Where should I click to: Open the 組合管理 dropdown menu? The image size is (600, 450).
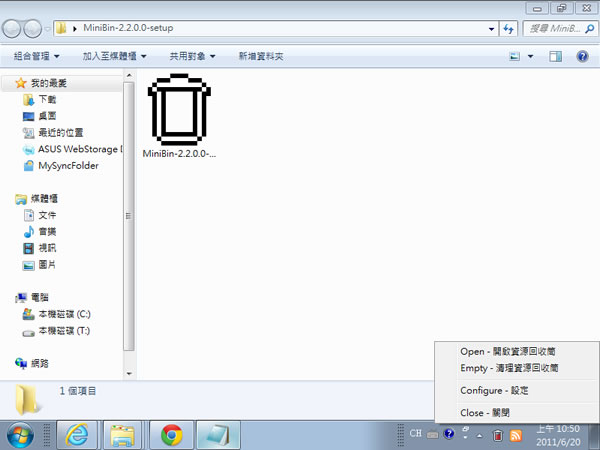36,56
